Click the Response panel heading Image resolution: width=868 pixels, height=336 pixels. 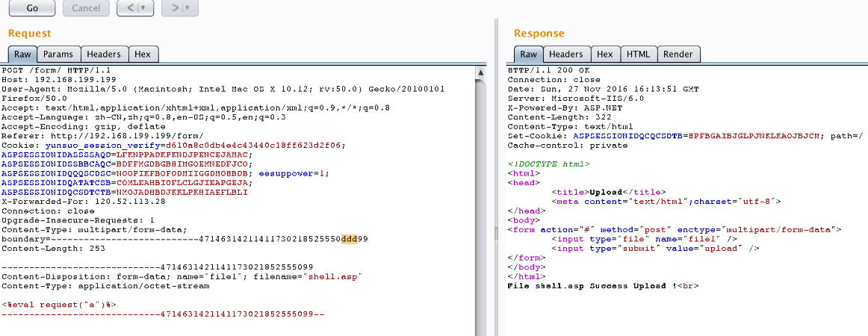(x=539, y=33)
